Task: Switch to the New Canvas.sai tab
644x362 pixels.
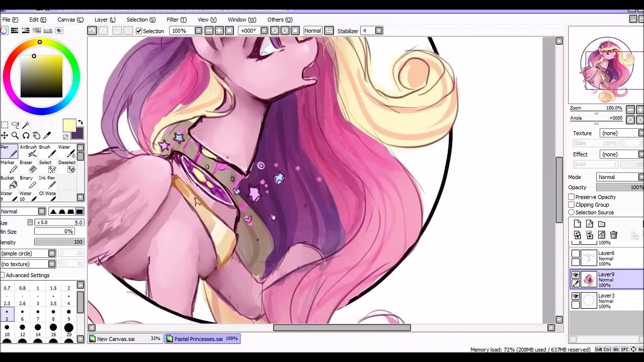Action: [125, 339]
